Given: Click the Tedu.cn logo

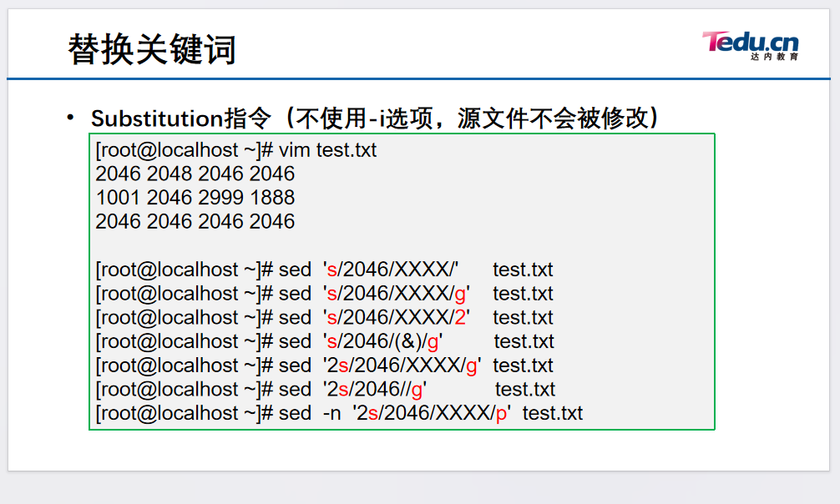Looking at the screenshot, I should pyautogui.click(x=750, y=46).
